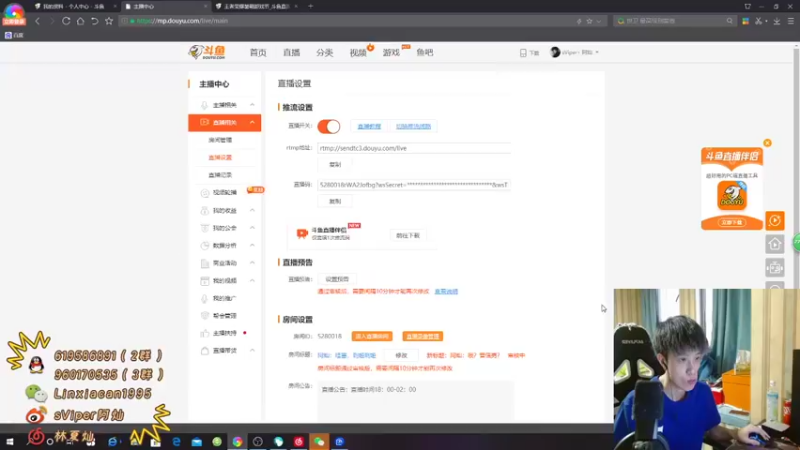800x450 pixels.
Task: Open the second blue link beside 直播教程
Action: coord(413,126)
